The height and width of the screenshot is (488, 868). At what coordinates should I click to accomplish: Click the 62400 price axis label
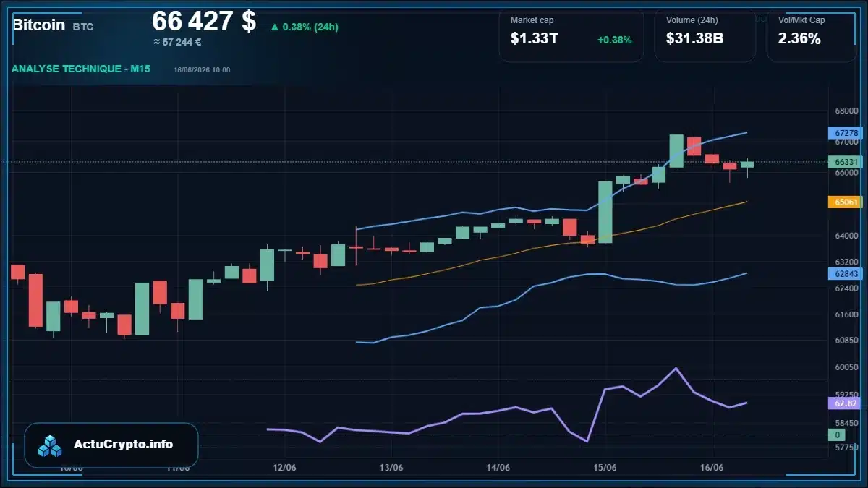[x=846, y=288]
